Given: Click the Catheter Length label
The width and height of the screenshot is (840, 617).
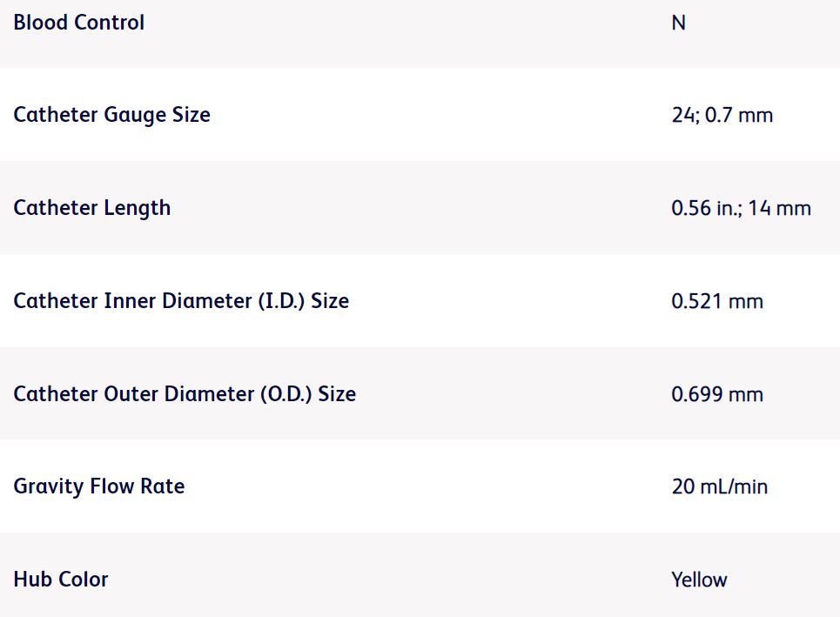Looking at the screenshot, I should [91, 208].
